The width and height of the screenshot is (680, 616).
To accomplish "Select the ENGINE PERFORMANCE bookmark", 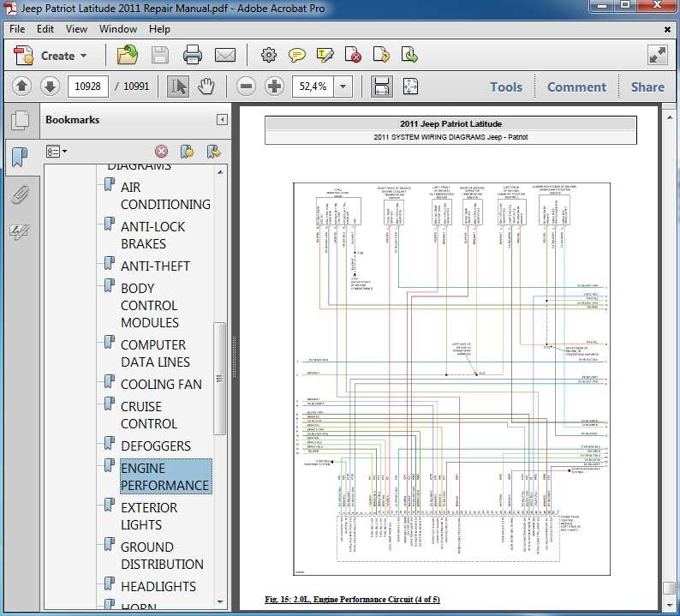I will 165,476.
